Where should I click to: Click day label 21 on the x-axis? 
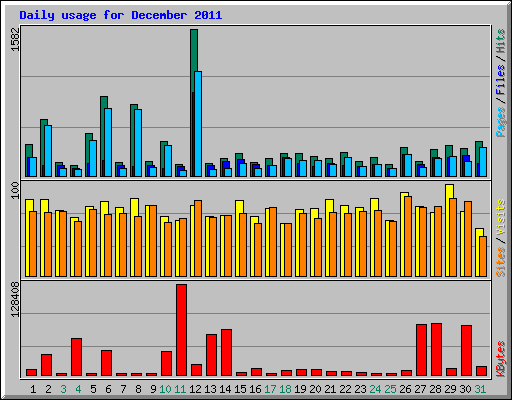tap(330, 389)
